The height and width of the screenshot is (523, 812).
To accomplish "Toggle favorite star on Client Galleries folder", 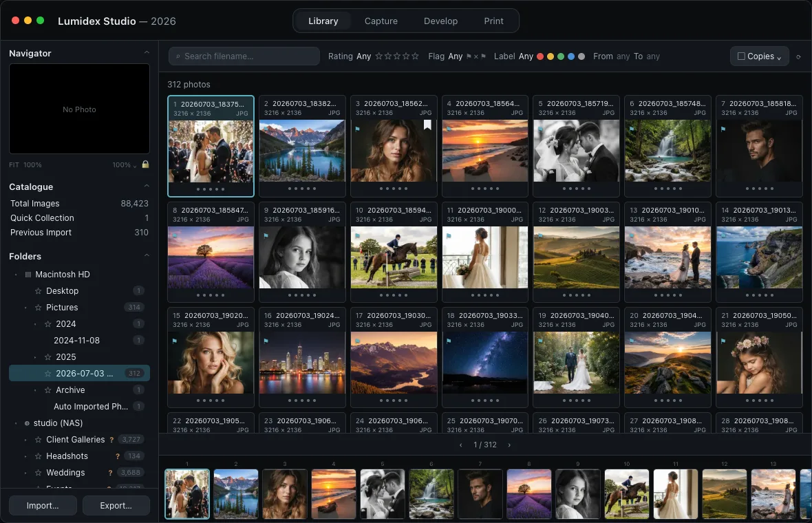I will coord(38,440).
